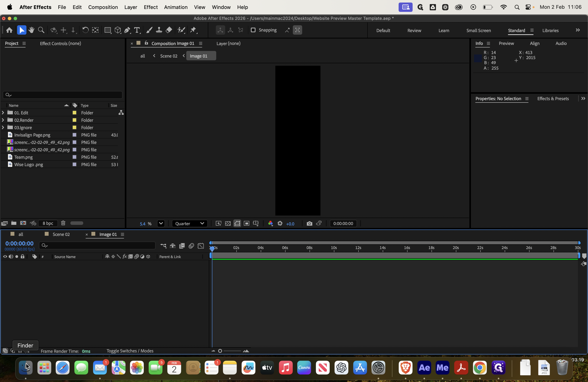Enable the Snapping checkbox
This screenshot has width=588, height=382.
click(253, 30)
